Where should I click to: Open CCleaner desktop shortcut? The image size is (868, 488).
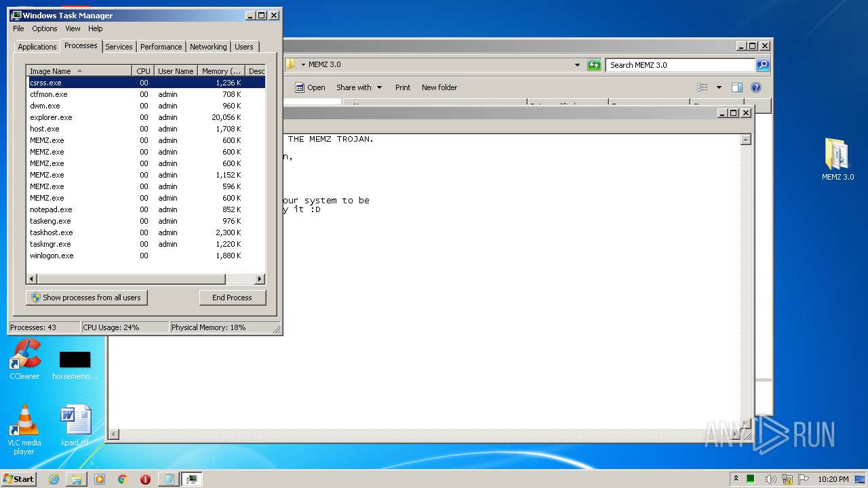point(24,359)
